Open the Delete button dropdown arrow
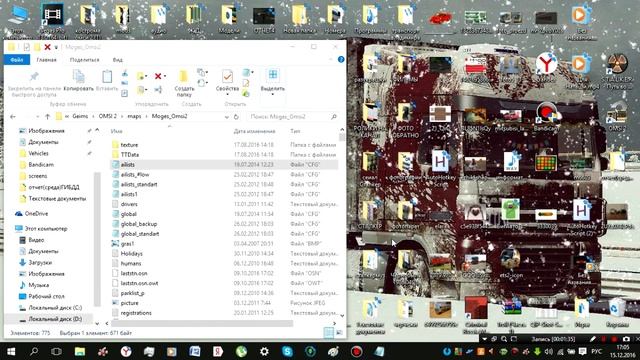 tap(164, 76)
